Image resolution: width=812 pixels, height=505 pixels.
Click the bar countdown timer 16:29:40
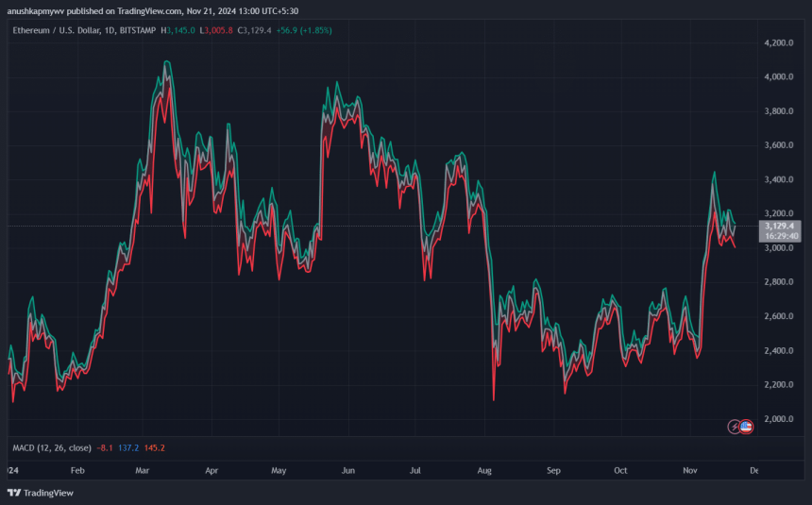(x=779, y=236)
